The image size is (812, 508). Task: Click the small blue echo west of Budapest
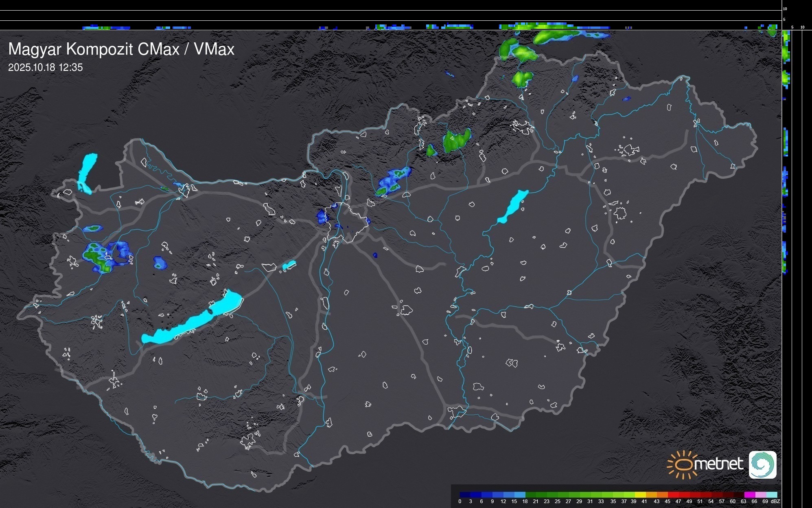[x=322, y=216]
